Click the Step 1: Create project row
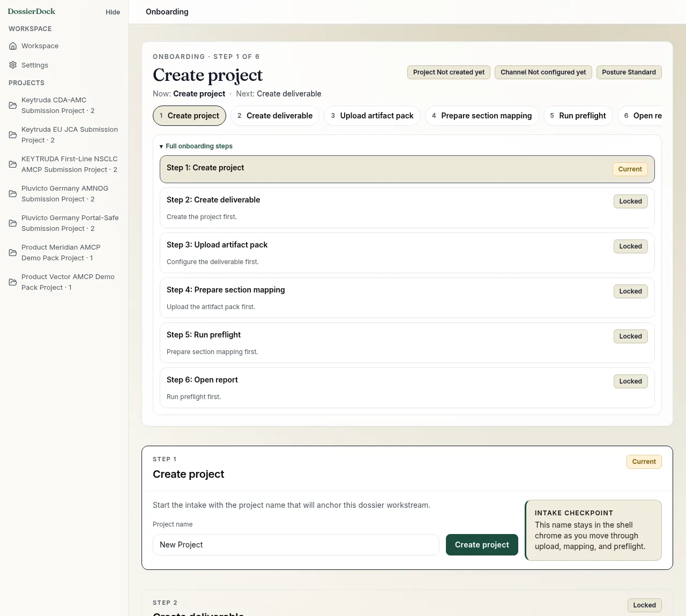This screenshot has width=686, height=616. coord(407,169)
